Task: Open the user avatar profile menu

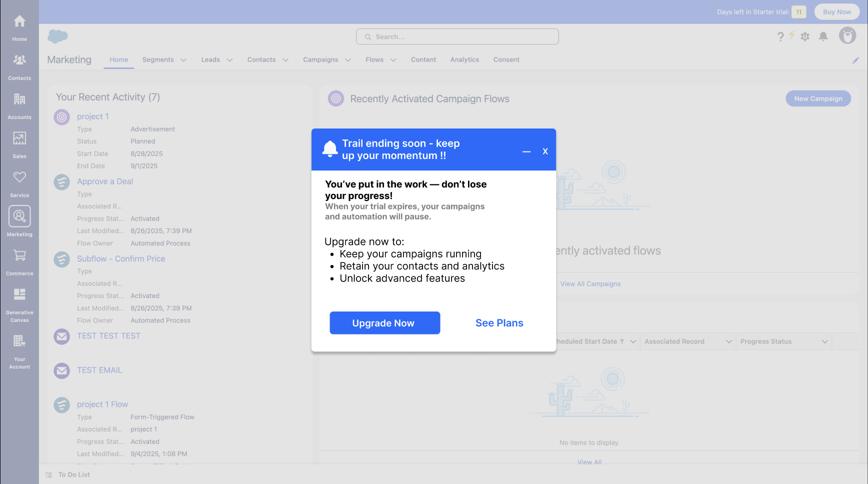Action: point(847,36)
